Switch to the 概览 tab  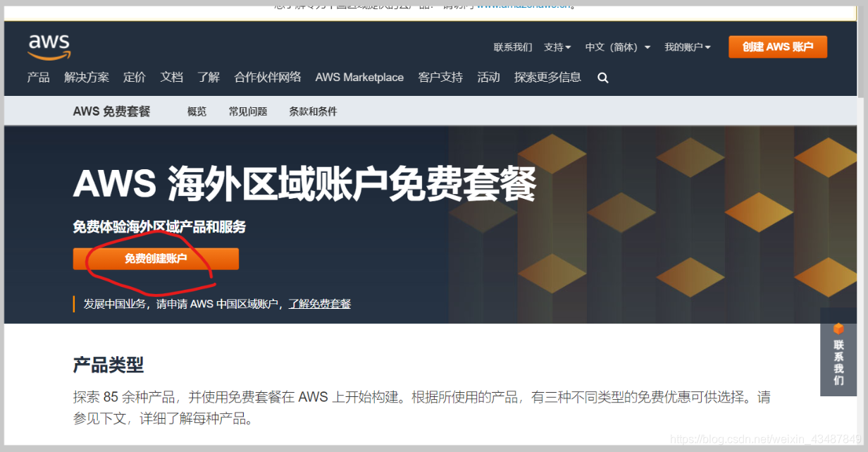click(197, 111)
